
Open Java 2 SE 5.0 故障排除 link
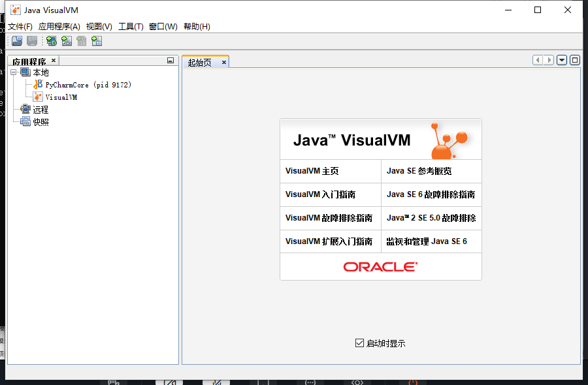coord(431,218)
